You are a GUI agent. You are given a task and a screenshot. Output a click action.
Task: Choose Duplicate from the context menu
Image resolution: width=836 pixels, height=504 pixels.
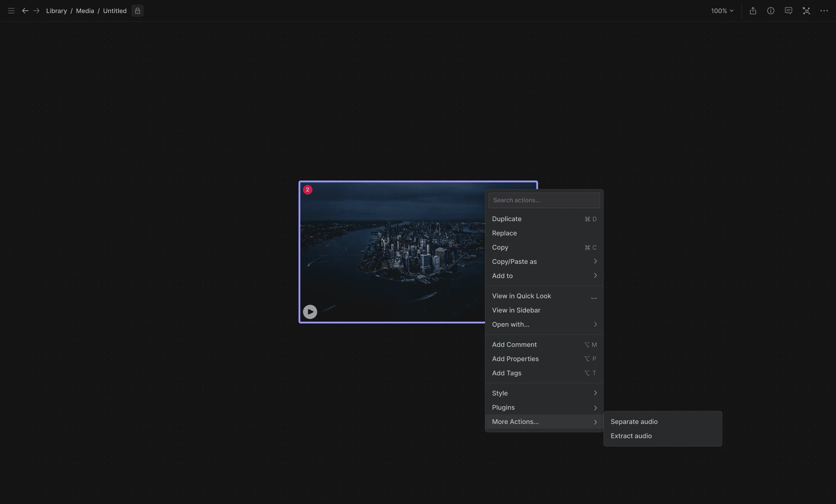[x=544, y=219]
